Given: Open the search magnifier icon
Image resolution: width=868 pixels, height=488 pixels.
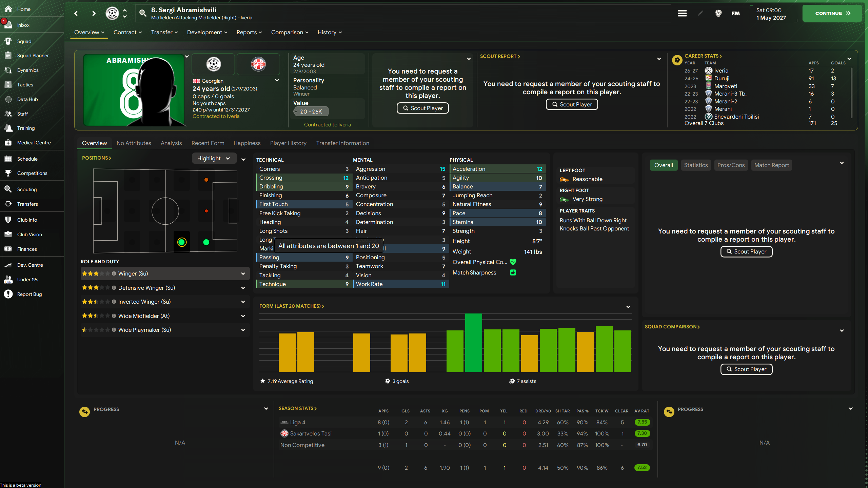Looking at the screenshot, I should 143,13.
